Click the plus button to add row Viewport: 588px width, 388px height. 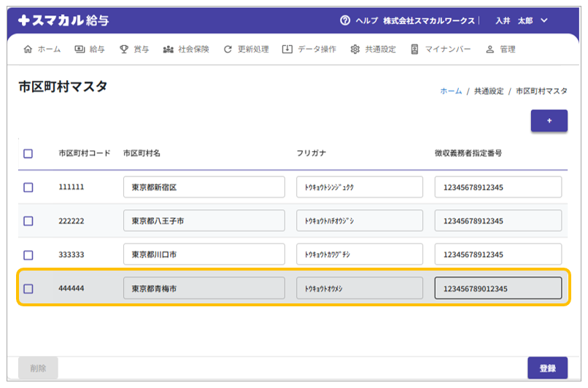pyautogui.click(x=549, y=121)
